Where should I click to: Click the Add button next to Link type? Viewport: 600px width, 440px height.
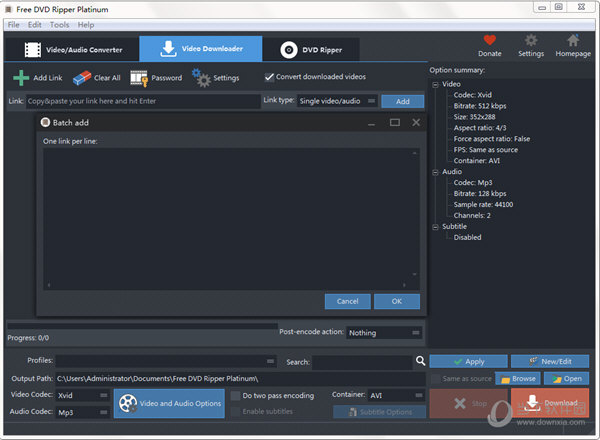click(x=403, y=101)
